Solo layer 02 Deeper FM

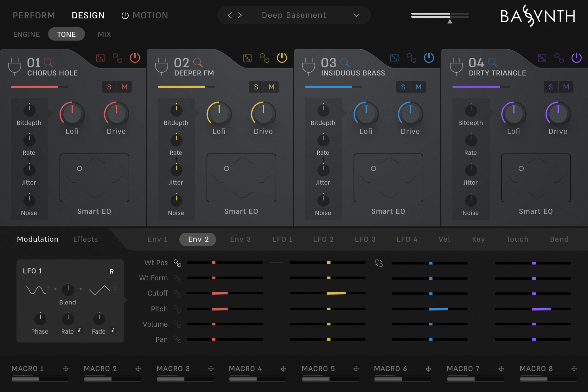(x=256, y=87)
